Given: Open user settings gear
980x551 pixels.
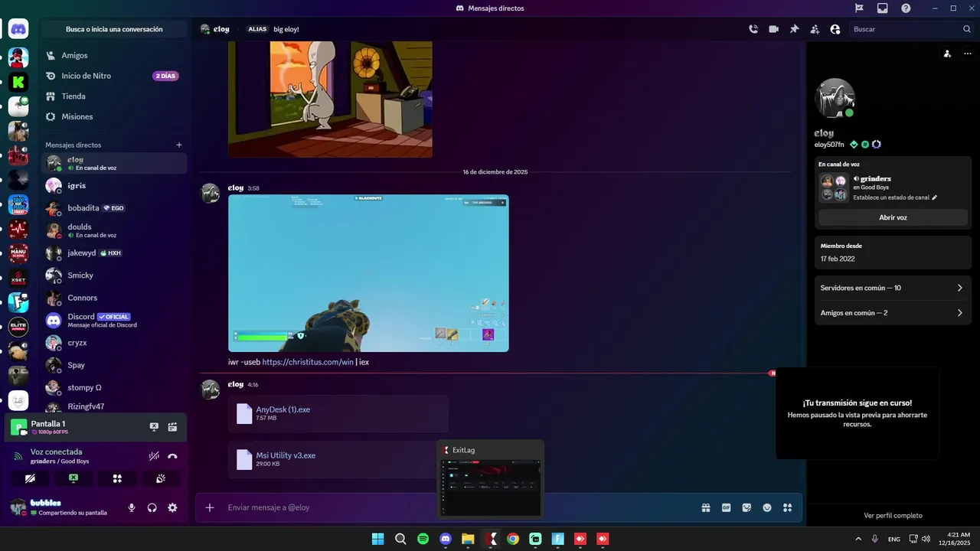Looking at the screenshot, I should coord(172,507).
